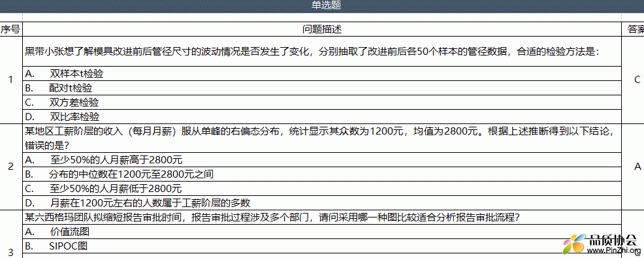Select option 至少50%的人月薪高于2800元

click(322, 159)
